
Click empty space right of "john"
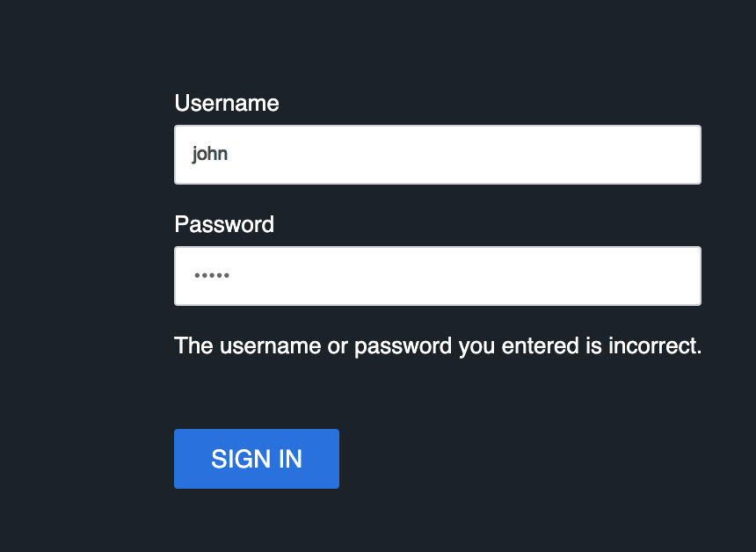click(483, 155)
